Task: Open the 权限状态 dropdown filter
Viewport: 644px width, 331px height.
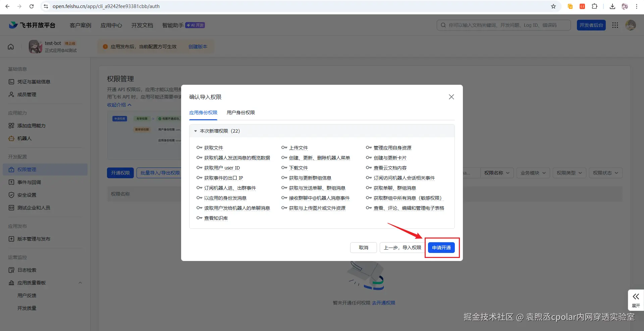Action: [x=606, y=173]
